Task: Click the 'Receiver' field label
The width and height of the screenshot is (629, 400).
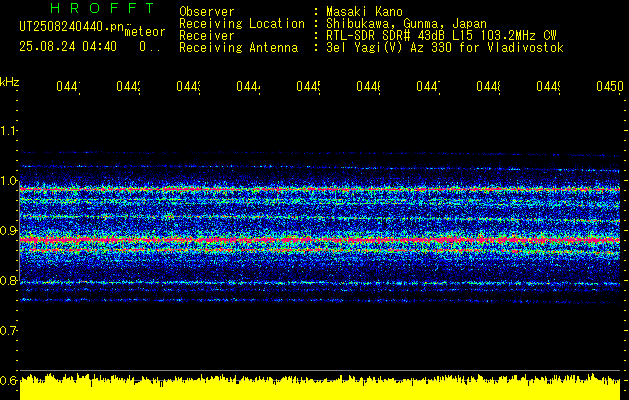Action: click(207, 36)
